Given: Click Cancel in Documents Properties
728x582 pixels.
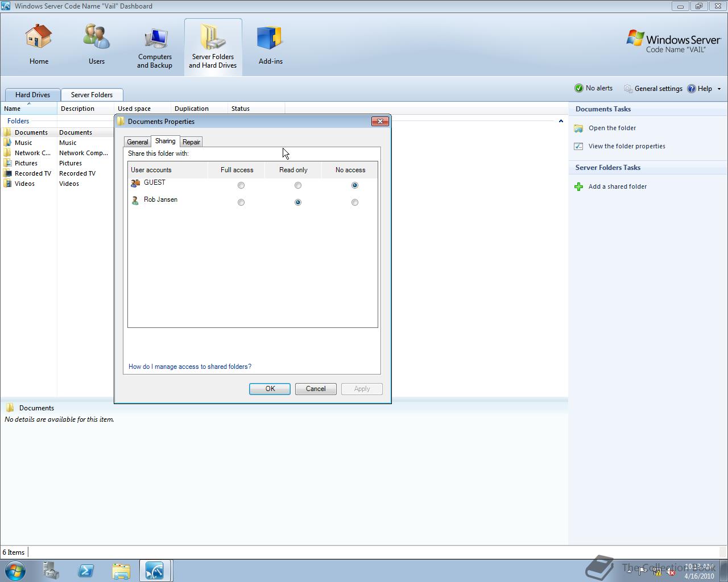Looking at the screenshot, I should point(316,389).
